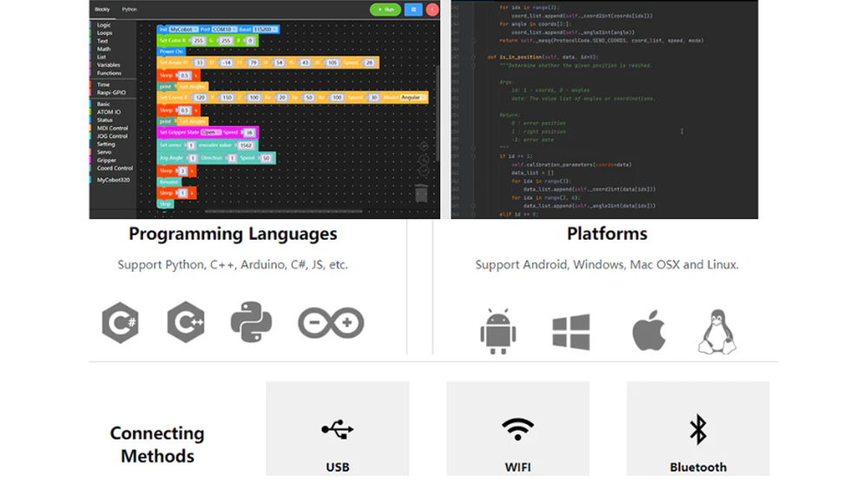Select the JOG Control toolbox category

[112, 136]
